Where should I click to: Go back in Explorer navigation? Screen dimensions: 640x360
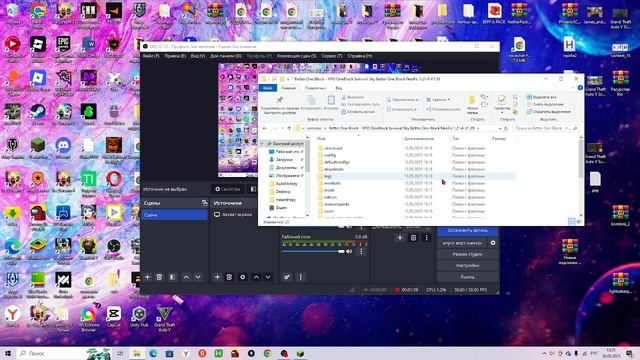pos(264,128)
